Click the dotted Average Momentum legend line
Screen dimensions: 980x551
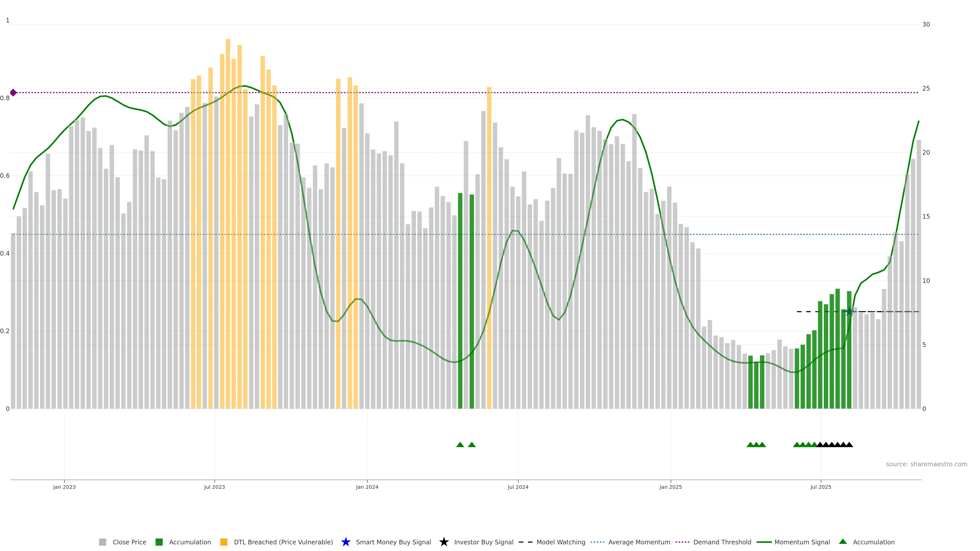[x=597, y=542]
